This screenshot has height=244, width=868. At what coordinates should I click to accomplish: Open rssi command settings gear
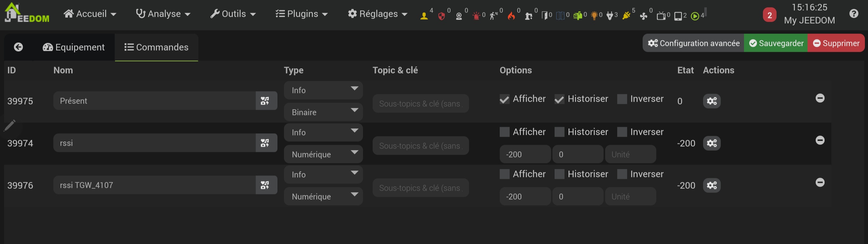coord(711,143)
